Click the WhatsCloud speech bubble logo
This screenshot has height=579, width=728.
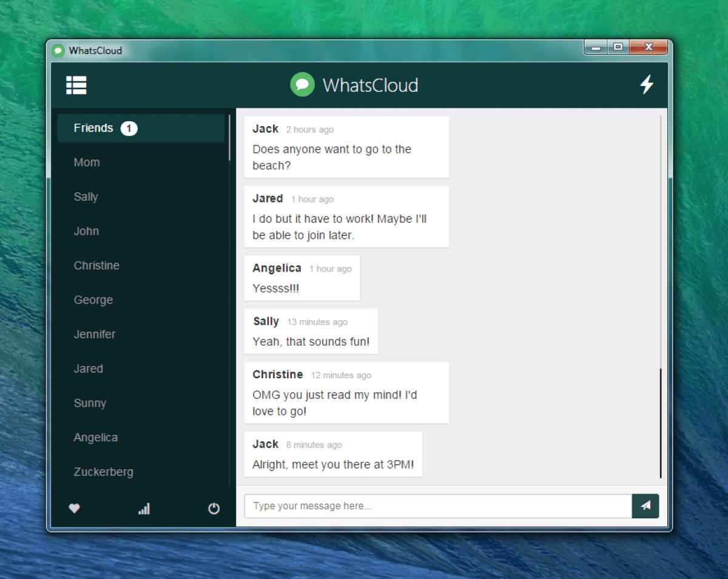[302, 84]
